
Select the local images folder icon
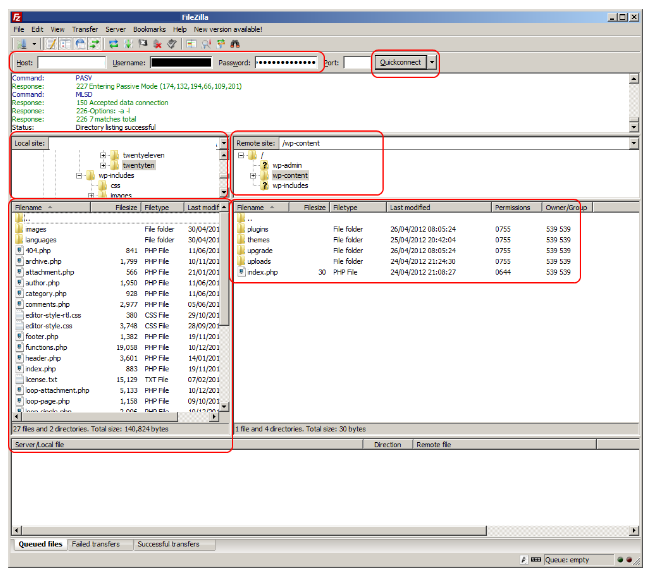(x=19, y=229)
